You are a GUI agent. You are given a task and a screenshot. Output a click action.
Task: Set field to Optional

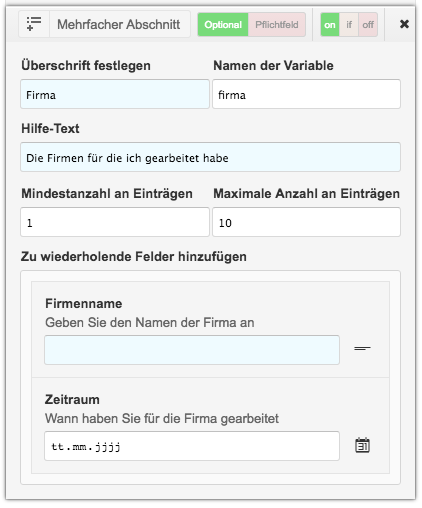223,25
